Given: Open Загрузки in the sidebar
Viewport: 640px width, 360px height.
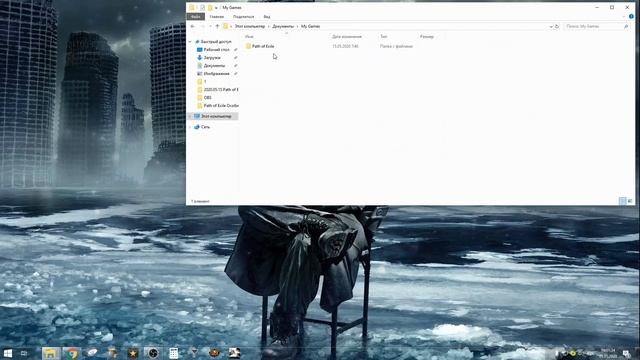Looking at the screenshot, I should point(209,58).
